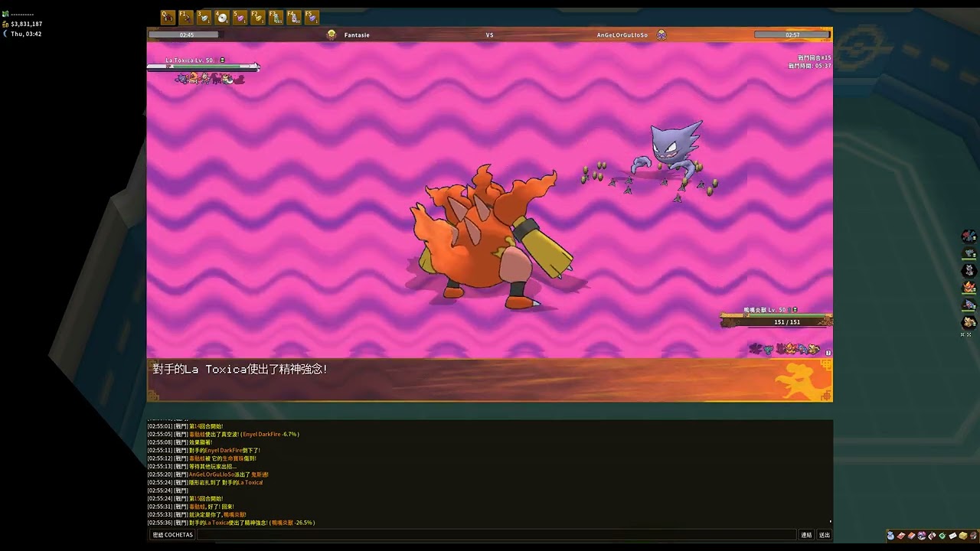Image resolution: width=980 pixels, height=551 pixels.
Task: Click the 151 / 151 HP bar of your Pokémon
Action: point(776,321)
